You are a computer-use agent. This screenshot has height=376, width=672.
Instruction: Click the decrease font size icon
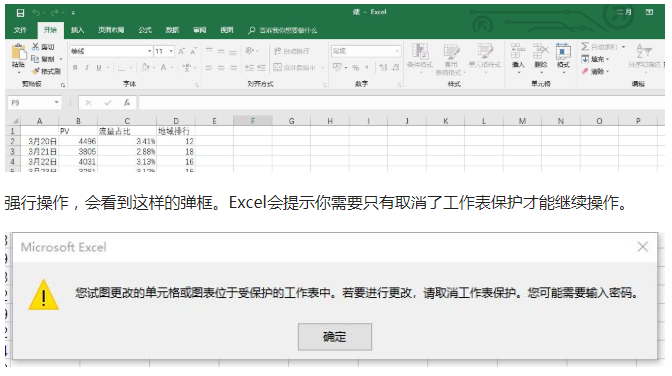[193, 51]
